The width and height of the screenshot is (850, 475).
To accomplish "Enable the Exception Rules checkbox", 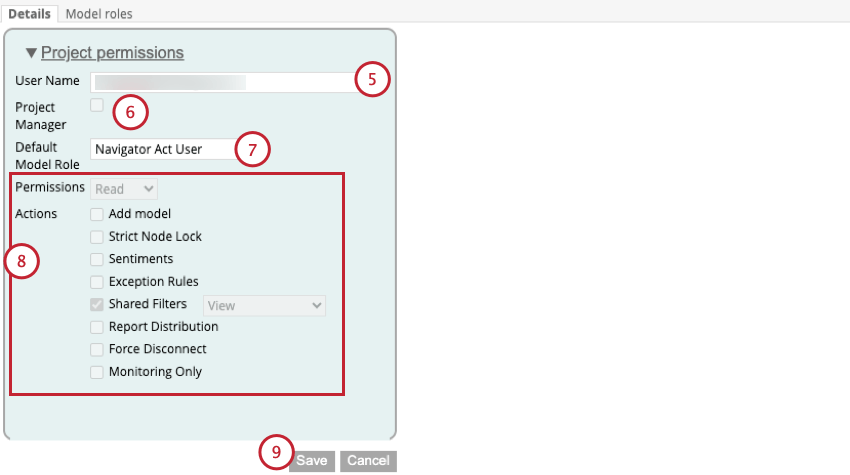I will click(96, 282).
